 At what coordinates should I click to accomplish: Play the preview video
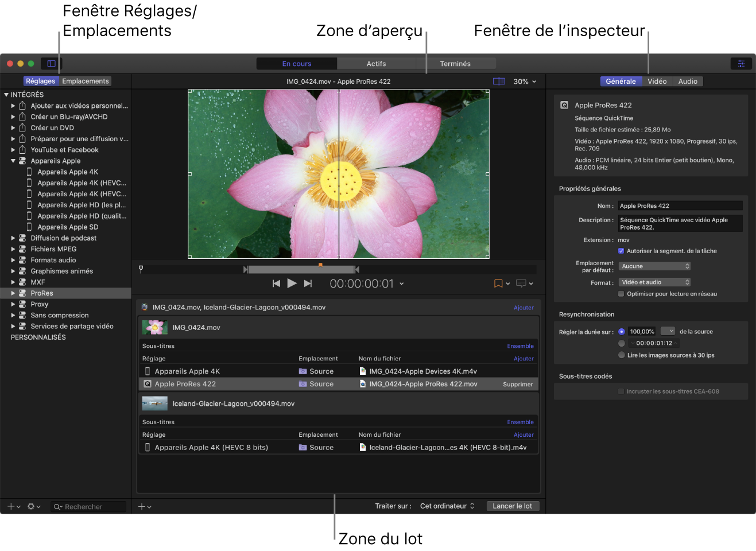[292, 283]
